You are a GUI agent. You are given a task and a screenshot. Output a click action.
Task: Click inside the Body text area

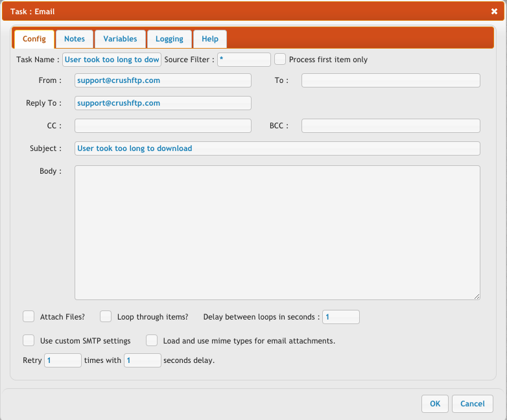pyautogui.click(x=277, y=233)
